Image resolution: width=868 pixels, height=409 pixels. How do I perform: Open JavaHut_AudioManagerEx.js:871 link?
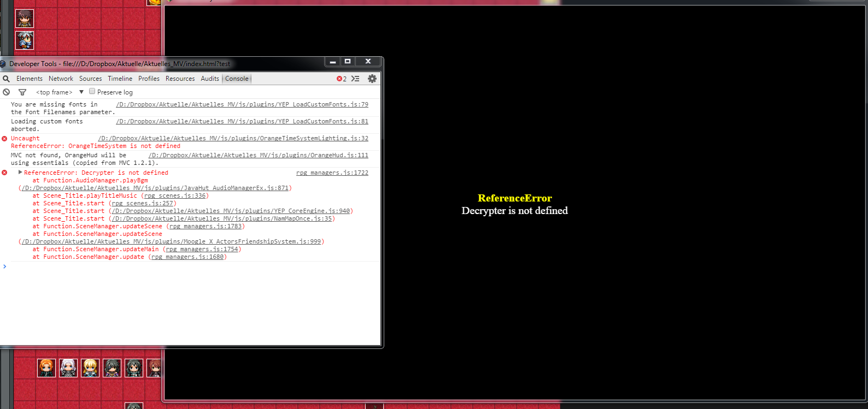[x=155, y=188]
